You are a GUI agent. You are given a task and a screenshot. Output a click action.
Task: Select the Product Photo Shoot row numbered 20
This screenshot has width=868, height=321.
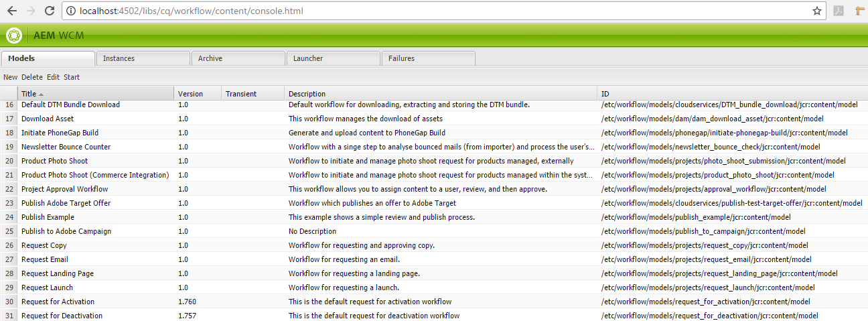[434, 161]
